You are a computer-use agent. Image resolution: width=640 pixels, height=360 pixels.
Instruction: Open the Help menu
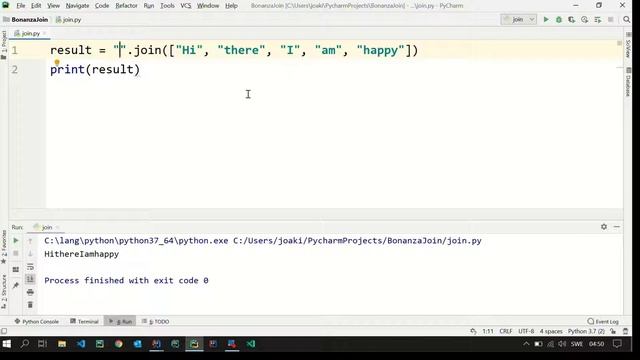(x=231, y=6)
